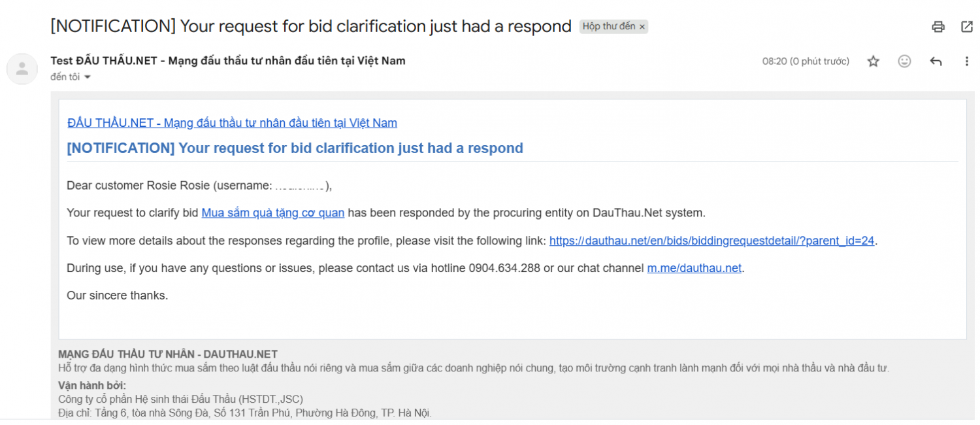This screenshot has height=425, width=980.
Task: Click the blue NOTIFICATION heading in body
Action: click(x=295, y=148)
